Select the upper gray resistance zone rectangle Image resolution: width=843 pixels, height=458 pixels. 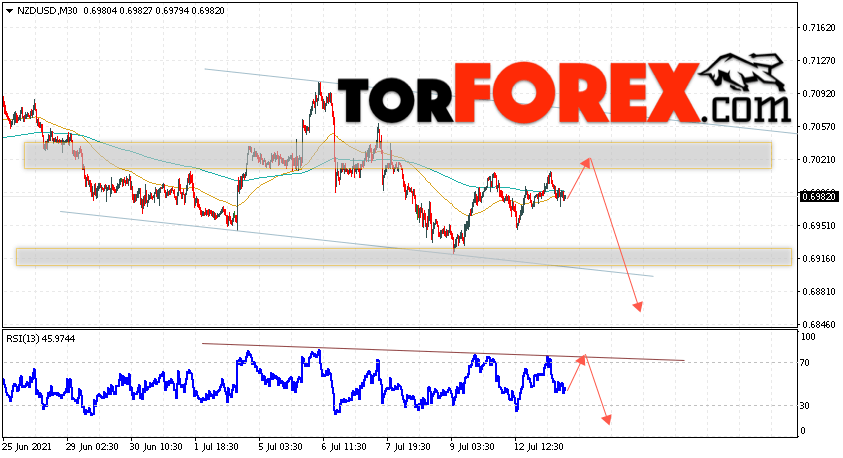[398, 155]
